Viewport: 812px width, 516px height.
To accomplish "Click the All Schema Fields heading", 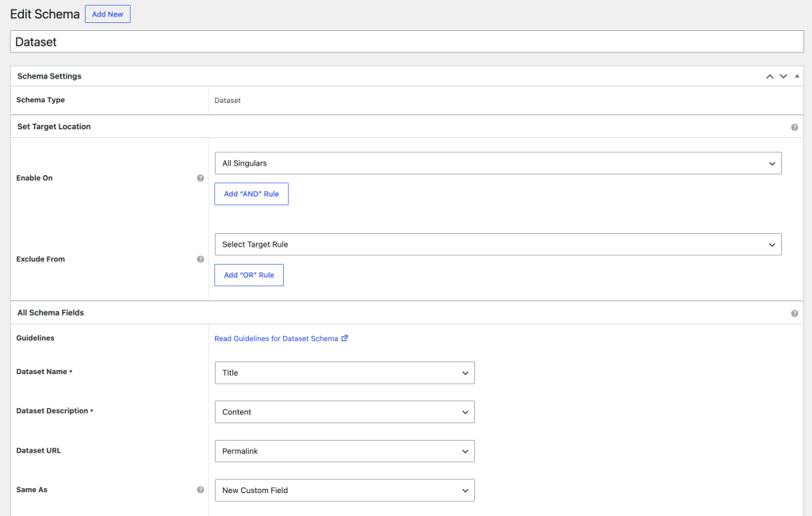I will 50,312.
